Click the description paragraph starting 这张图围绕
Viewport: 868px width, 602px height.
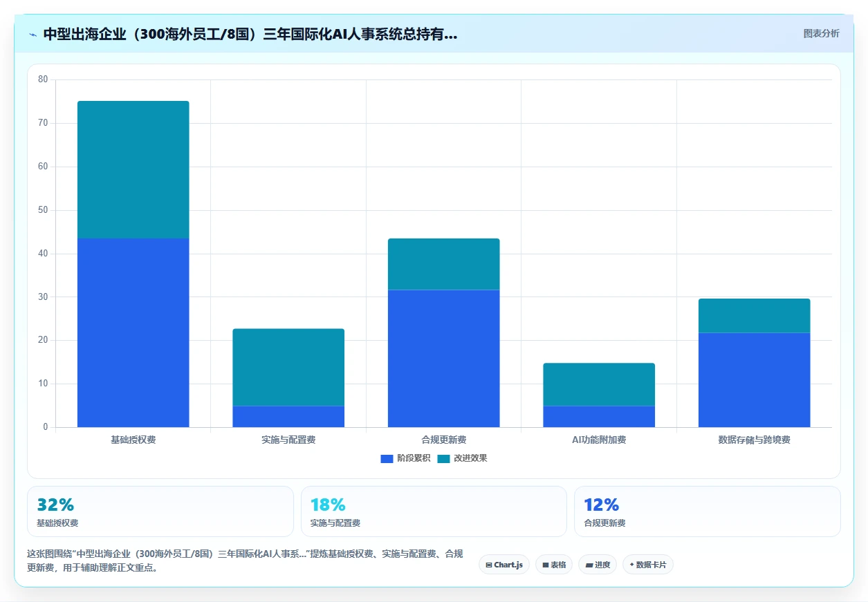coord(245,561)
